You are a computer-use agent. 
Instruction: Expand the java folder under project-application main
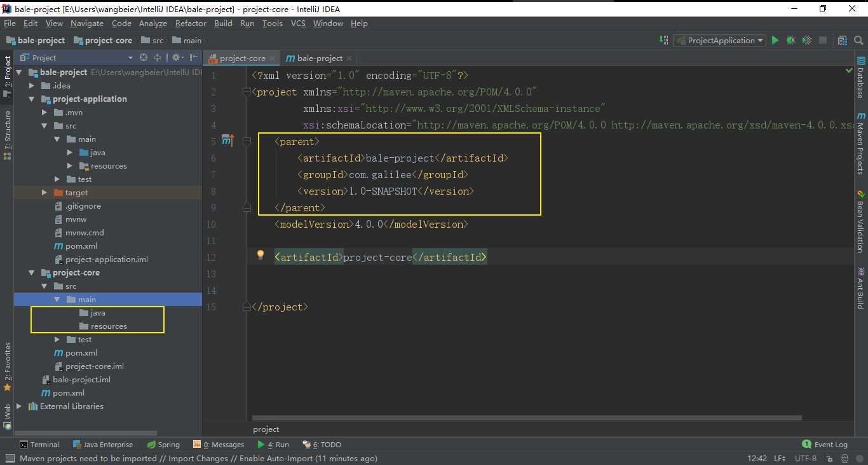tap(70, 152)
